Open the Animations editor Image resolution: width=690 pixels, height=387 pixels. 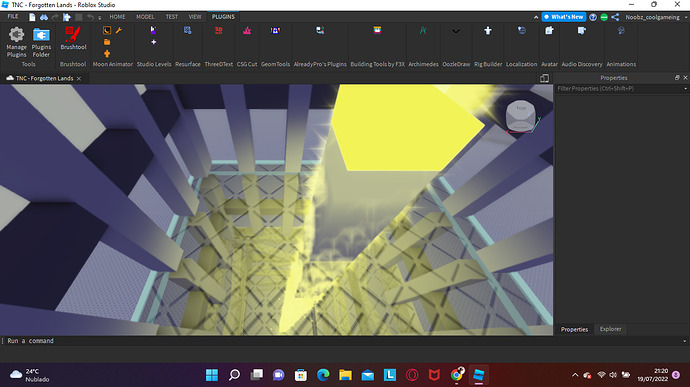coord(621,30)
